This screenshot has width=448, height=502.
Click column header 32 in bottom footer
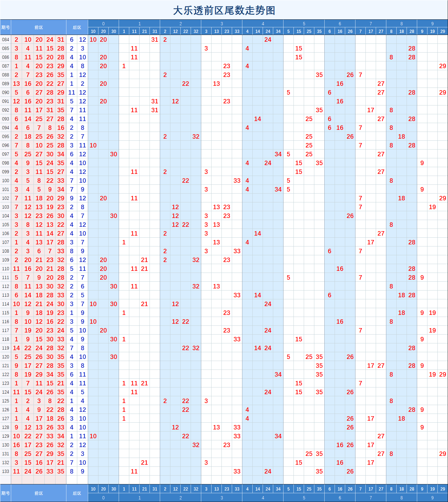[196, 489]
